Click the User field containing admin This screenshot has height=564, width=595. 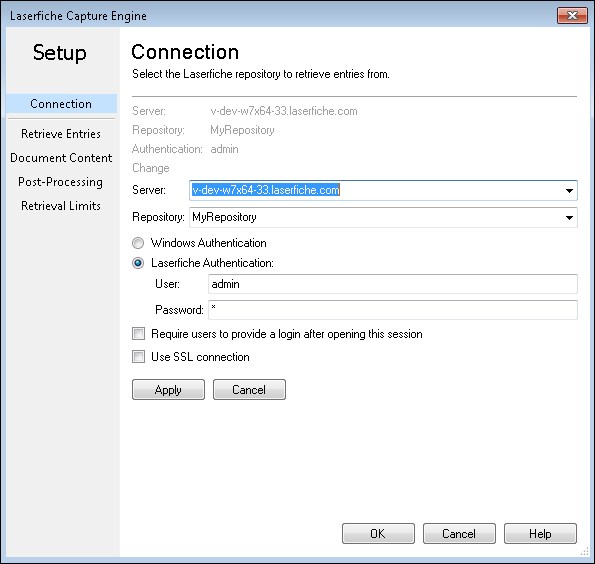click(x=393, y=284)
